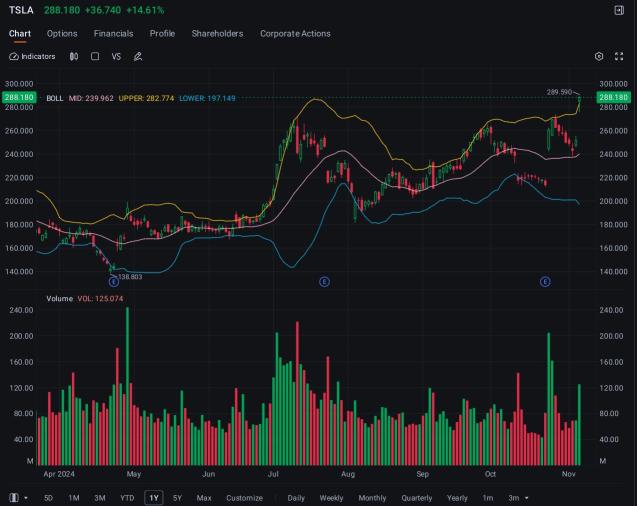This screenshot has height=506, width=637.
Task: Click the October earnings marker E
Action: [545, 281]
